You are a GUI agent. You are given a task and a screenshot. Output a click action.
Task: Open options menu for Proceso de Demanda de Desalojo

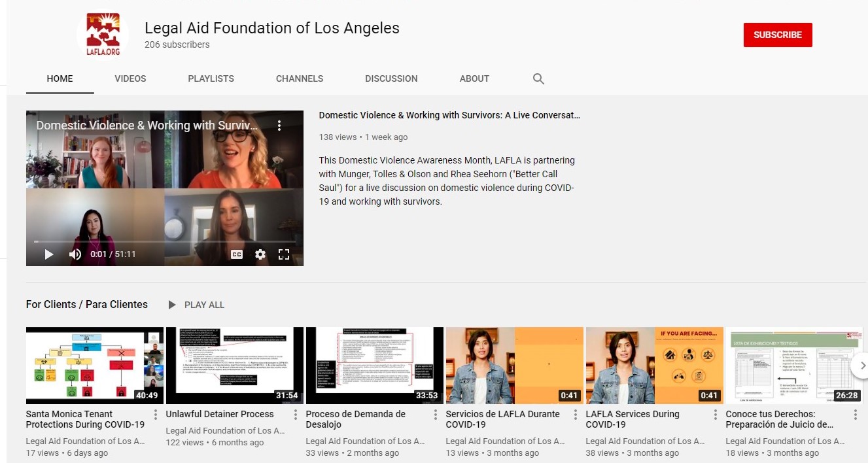click(436, 415)
